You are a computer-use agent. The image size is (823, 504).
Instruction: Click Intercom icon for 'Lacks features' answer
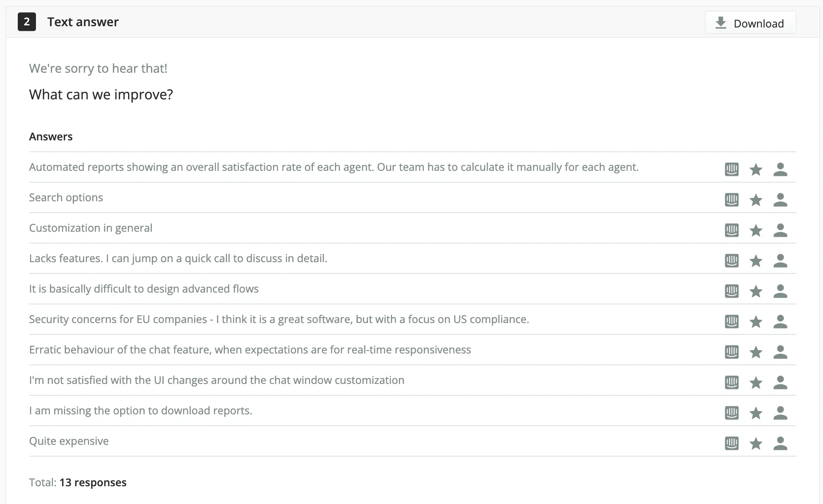[732, 260]
